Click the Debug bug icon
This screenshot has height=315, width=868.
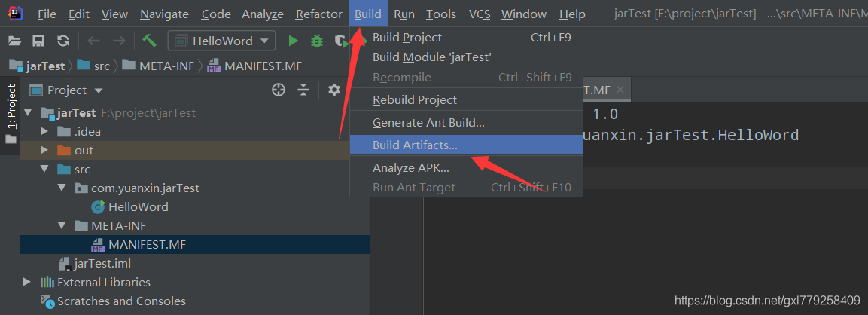(317, 41)
